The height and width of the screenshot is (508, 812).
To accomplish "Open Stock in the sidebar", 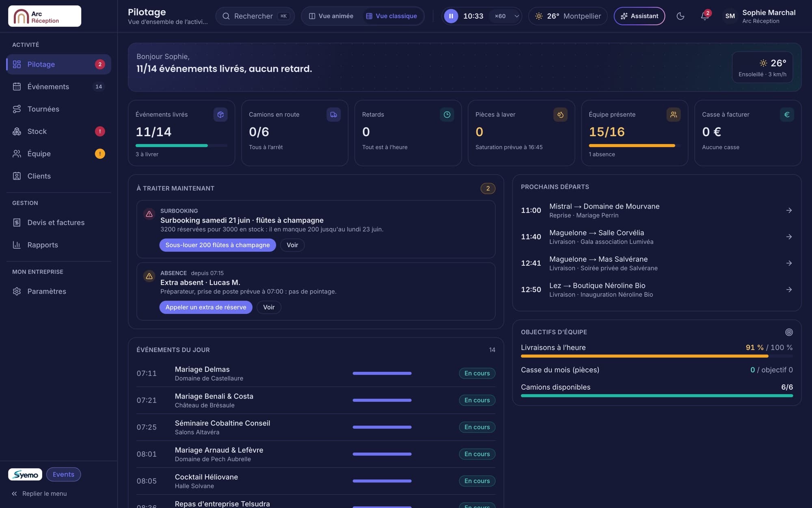I will pos(59,131).
